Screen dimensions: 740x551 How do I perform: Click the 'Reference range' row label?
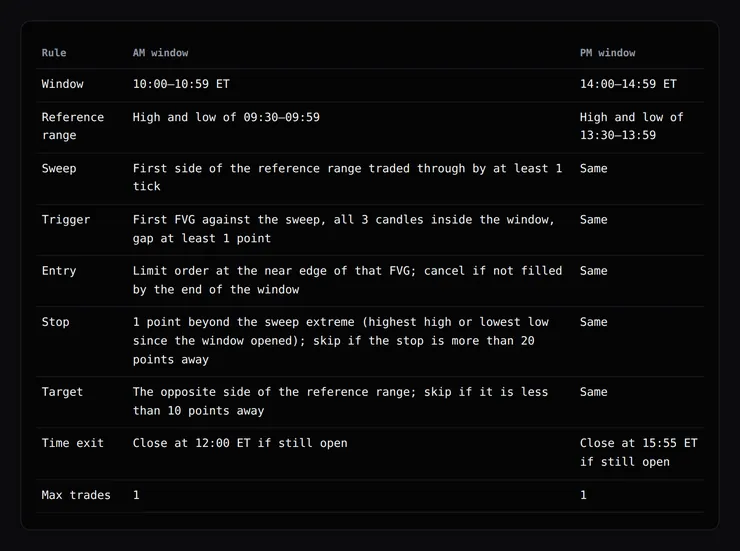tap(73, 126)
